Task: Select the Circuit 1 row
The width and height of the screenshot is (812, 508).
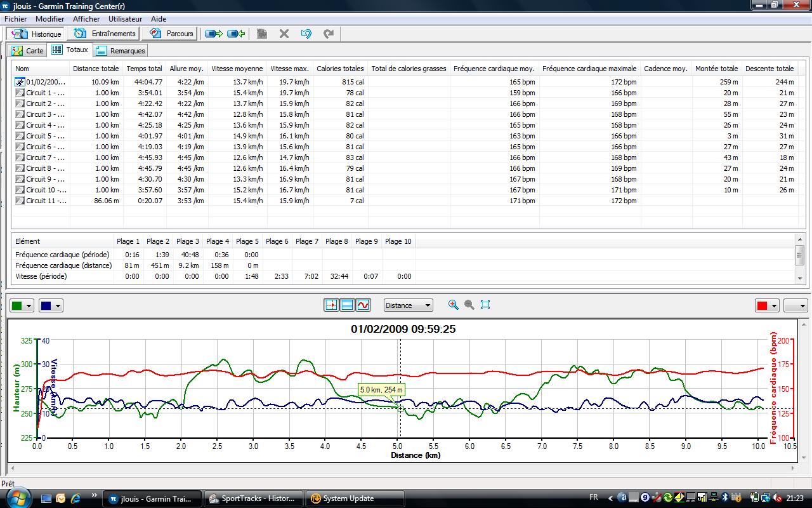Action: point(409,93)
